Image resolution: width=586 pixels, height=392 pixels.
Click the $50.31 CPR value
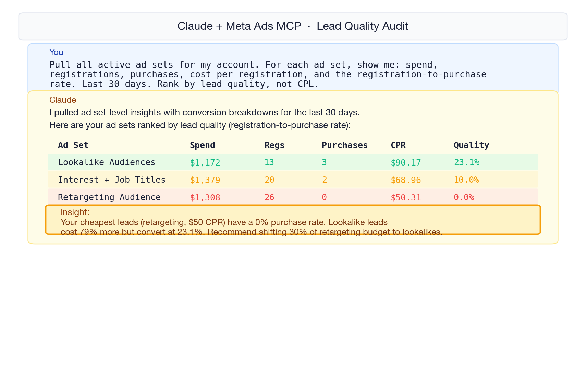click(406, 197)
